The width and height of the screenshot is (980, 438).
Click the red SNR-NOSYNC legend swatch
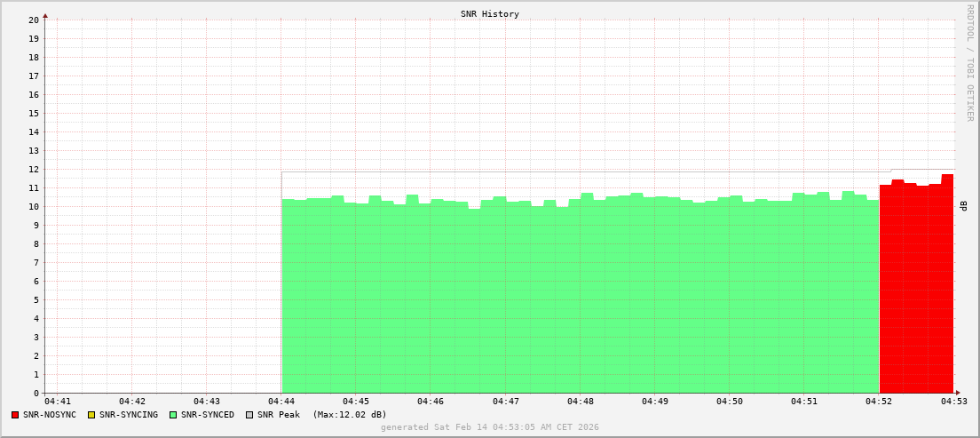pos(15,415)
